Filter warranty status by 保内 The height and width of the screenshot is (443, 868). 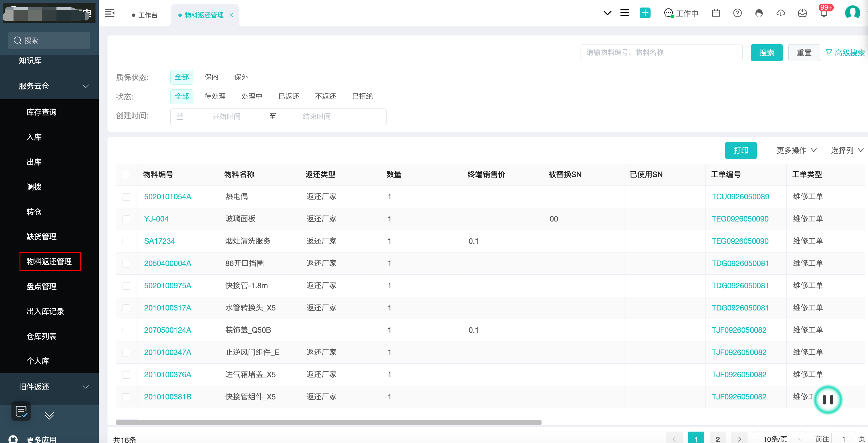pos(211,77)
